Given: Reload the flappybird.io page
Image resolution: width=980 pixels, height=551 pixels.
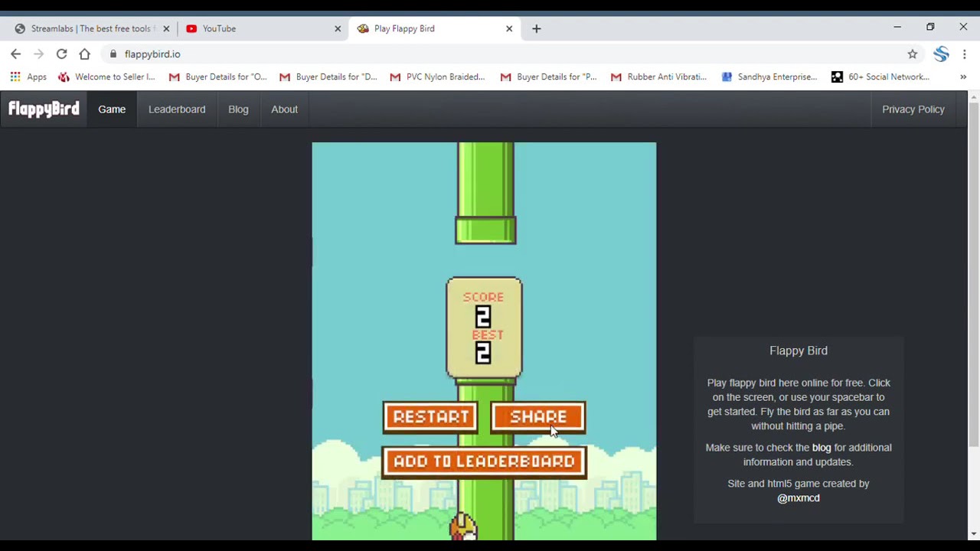Looking at the screenshot, I should pos(62,54).
